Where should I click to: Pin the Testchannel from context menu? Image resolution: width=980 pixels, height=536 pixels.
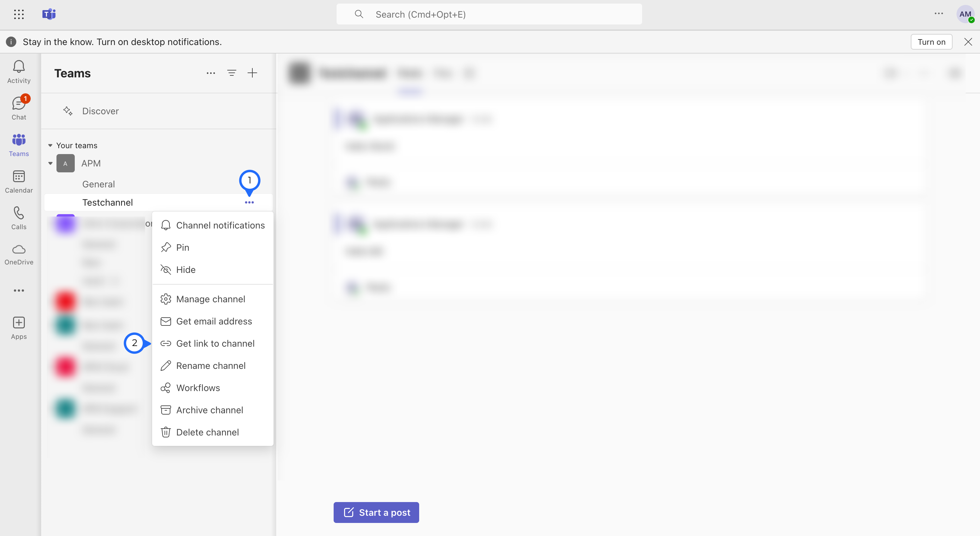pyautogui.click(x=182, y=248)
